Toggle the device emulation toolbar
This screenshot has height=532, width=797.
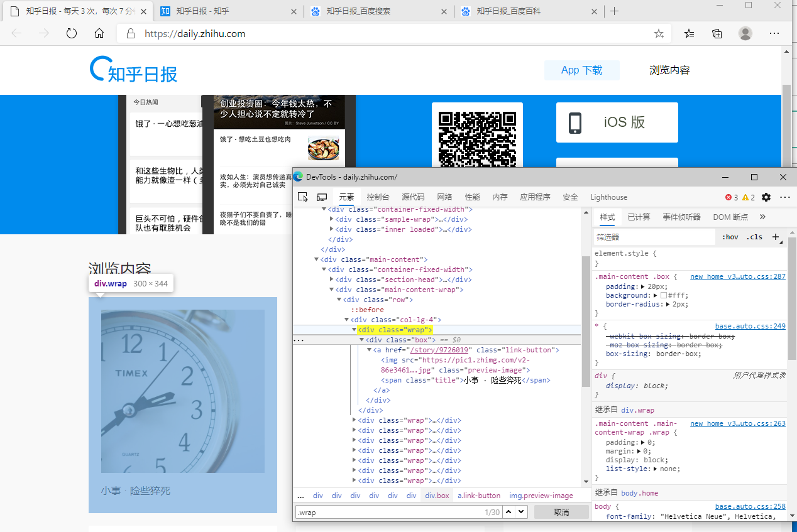coord(322,197)
